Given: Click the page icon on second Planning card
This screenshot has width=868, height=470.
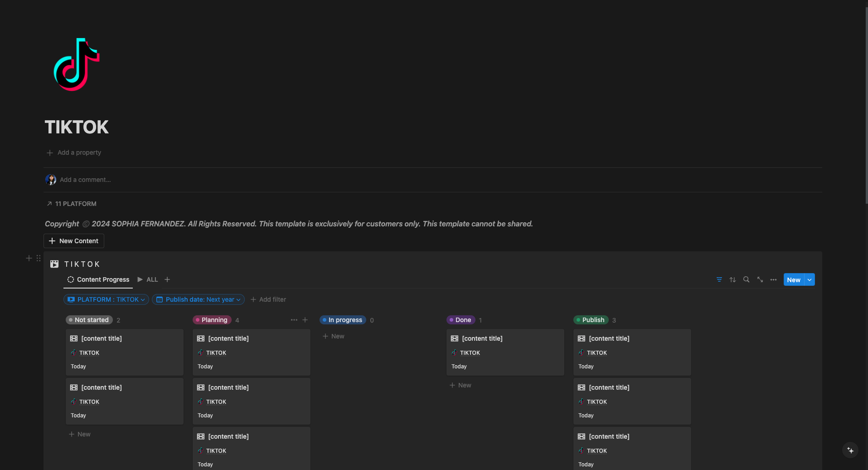Looking at the screenshot, I should point(201,387).
